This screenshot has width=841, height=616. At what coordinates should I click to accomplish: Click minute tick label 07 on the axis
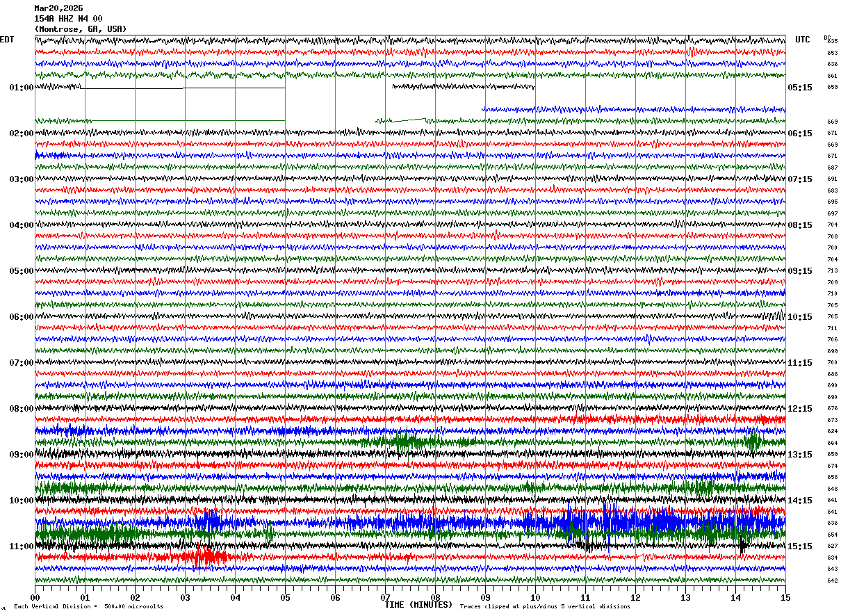tap(385, 597)
